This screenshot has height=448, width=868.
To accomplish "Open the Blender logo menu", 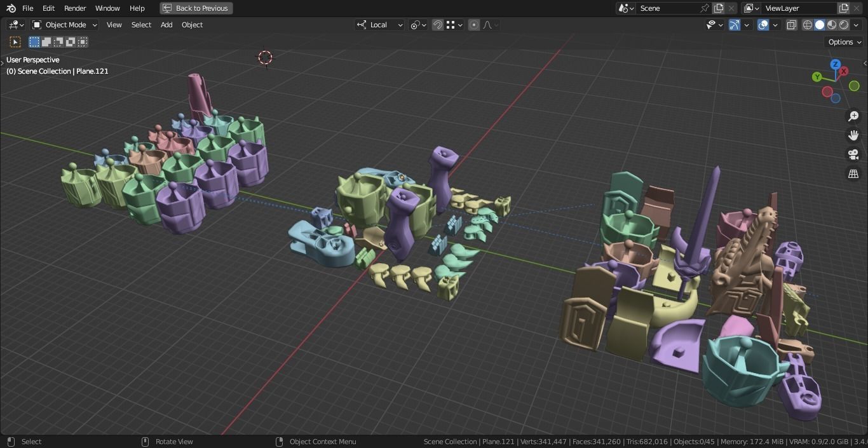I will tap(11, 8).
